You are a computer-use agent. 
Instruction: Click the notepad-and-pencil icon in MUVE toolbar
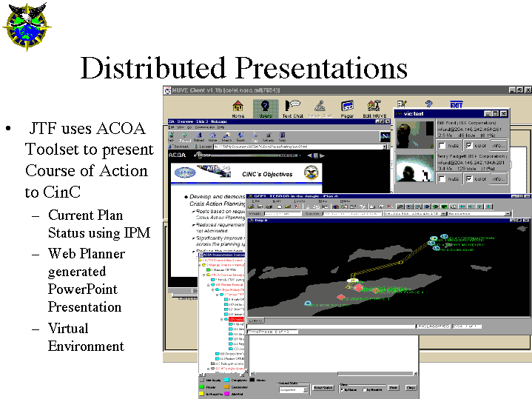[402, 104]
